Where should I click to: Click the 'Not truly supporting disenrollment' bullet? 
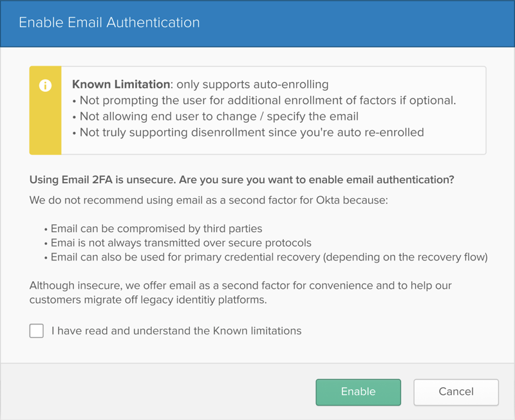point(248,132)
